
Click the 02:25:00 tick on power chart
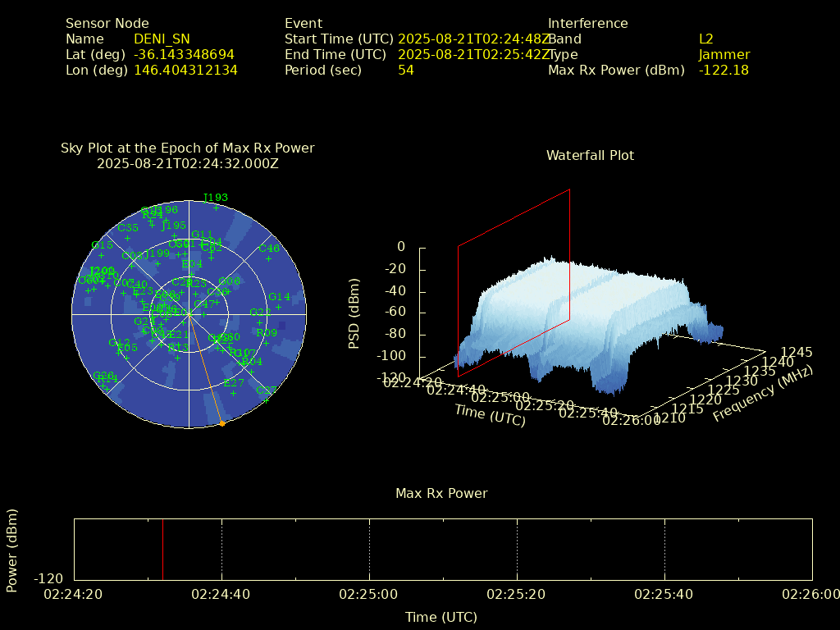point(369,593)
